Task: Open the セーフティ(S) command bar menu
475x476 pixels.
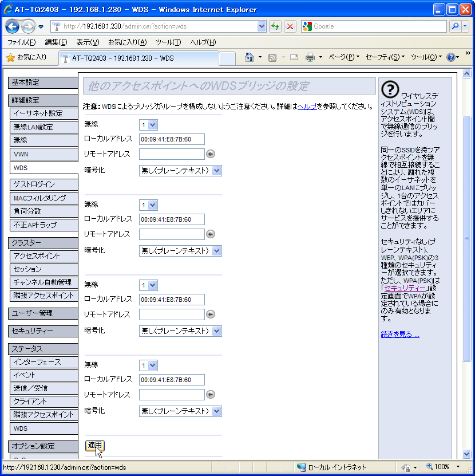Action: pyautogui.click(x=385, y=57)
